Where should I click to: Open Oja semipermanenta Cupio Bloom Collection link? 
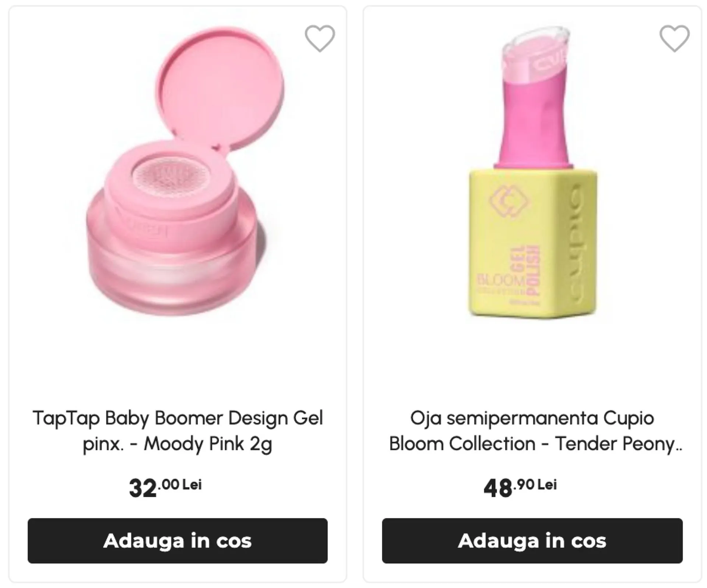(532, 418)
